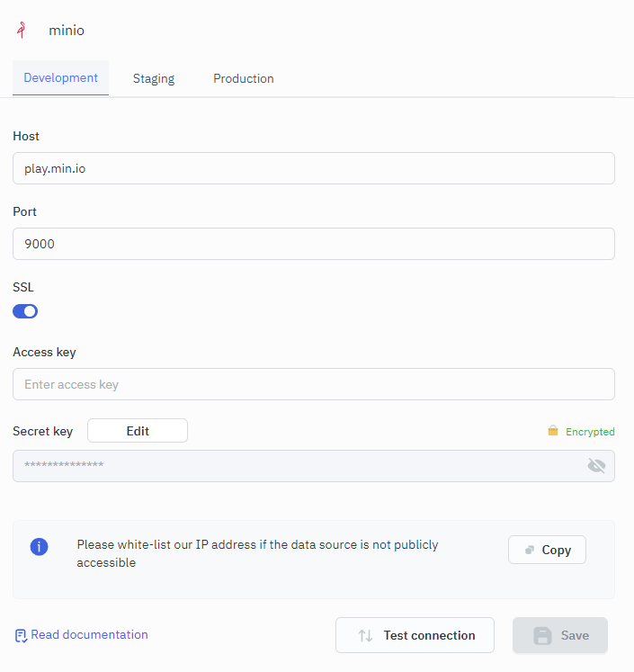Click the minio flamingo logo icon
The image size is (634, 672).
(21, 30)
